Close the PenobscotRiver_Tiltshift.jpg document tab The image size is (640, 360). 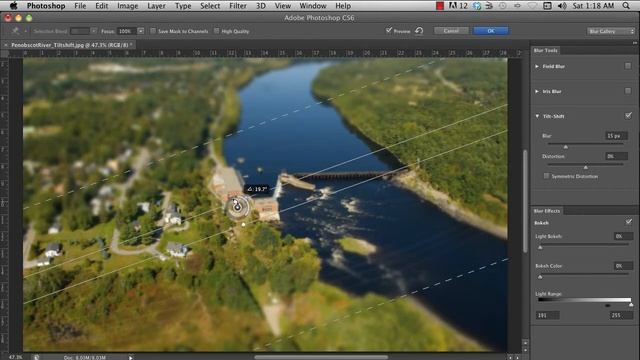pyautogui.click(x=6, y=45)
